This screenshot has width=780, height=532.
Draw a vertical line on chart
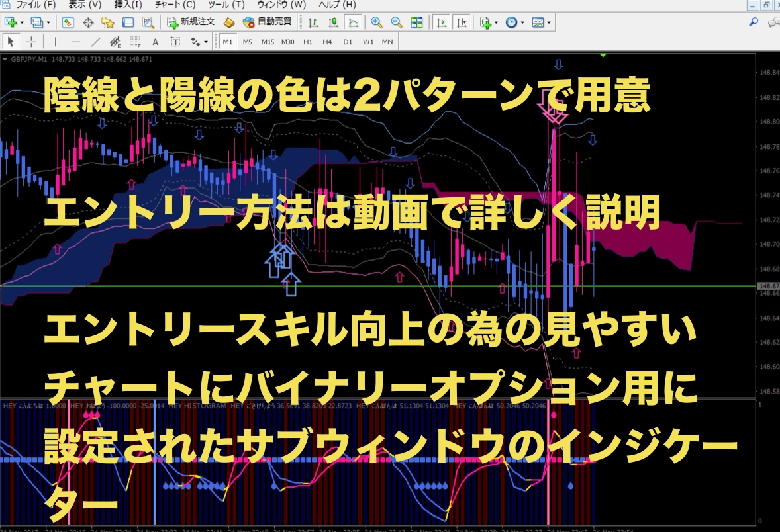[x=55, y=42]
